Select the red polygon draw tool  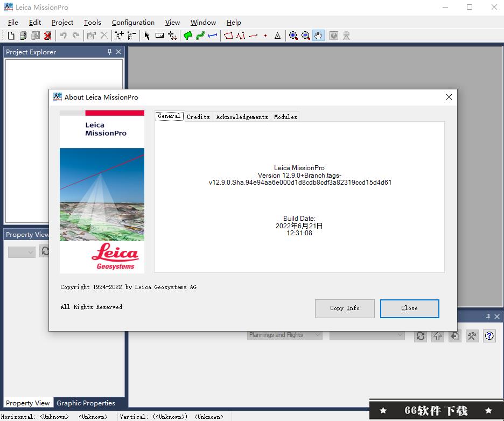point(228,36)
